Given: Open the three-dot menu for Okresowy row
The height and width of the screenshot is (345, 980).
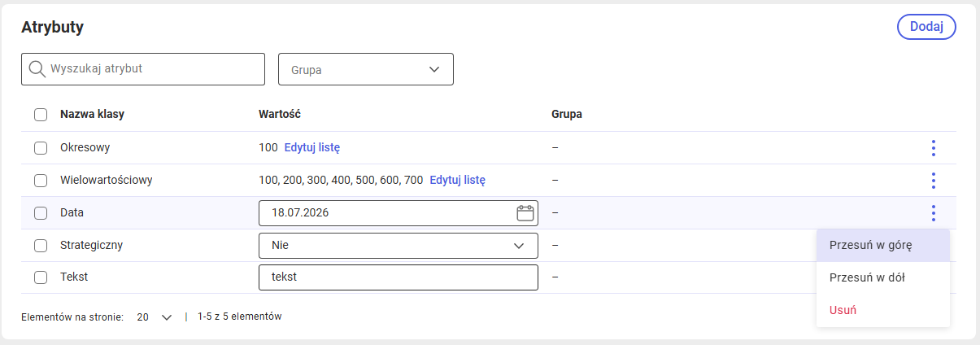Looking at the screenshot, I should click(933, 148).
